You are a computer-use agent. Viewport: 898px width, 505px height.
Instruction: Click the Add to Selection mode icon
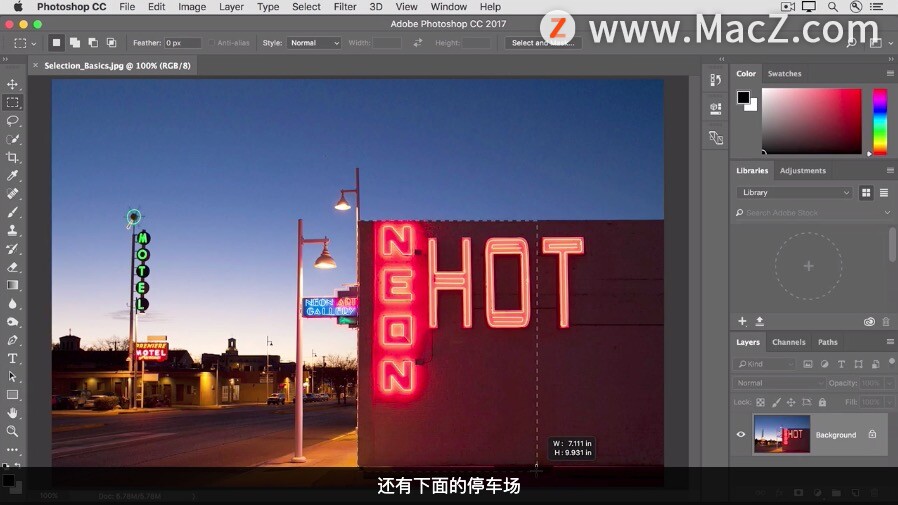[74, 42]
